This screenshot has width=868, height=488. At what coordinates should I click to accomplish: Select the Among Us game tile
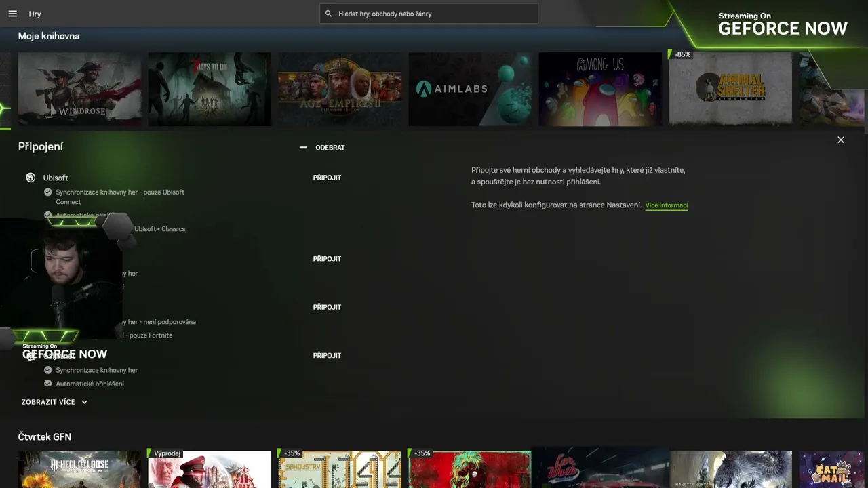coord(600,89)
